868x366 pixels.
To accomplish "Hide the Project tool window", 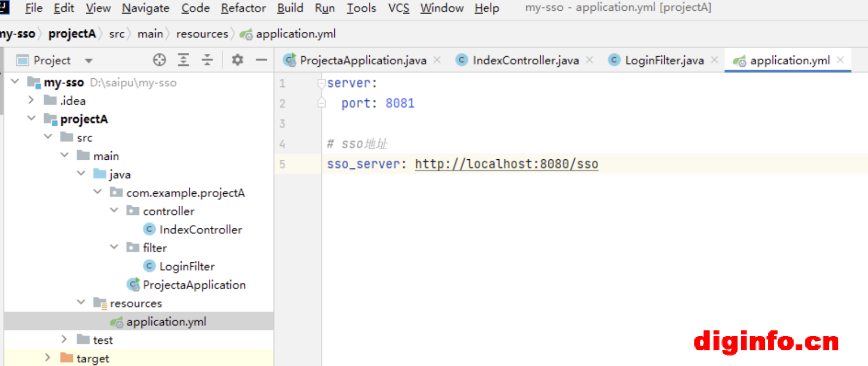I will coord(261,60).
